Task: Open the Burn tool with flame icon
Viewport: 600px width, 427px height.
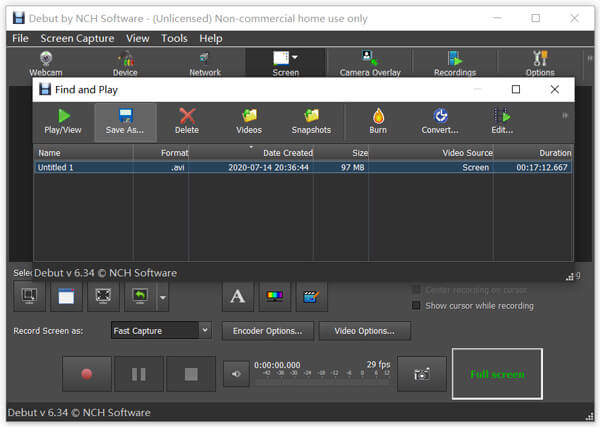Action: [x=378, y=122]
